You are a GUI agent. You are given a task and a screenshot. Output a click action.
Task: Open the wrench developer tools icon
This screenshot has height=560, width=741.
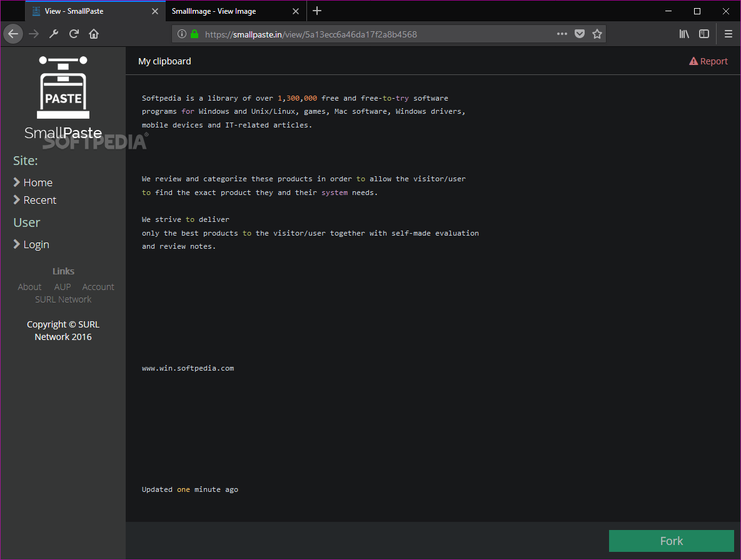click(54, 34)
